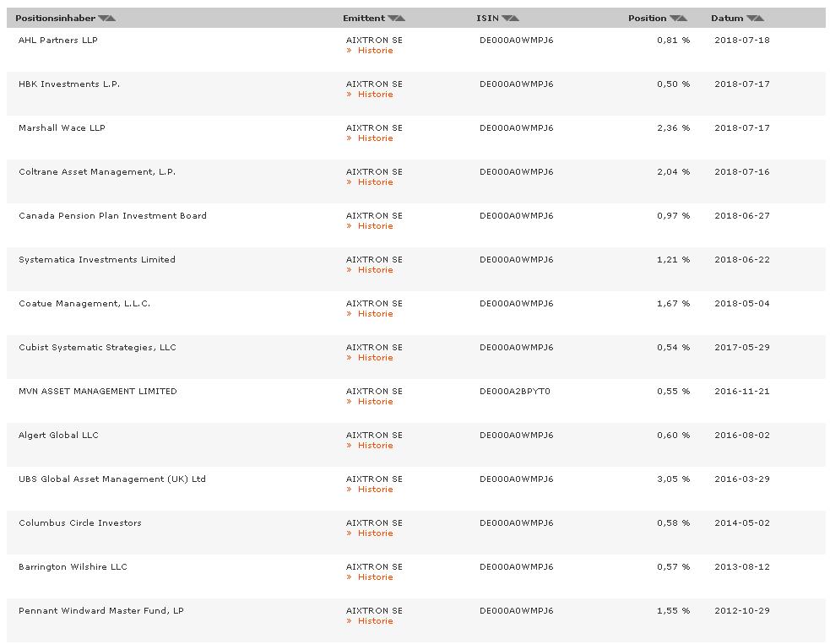Click the Coatue Management, L.L.C. row name
Image resolution: width=830 pixels, height=644 pixels.
coord(84,304)
